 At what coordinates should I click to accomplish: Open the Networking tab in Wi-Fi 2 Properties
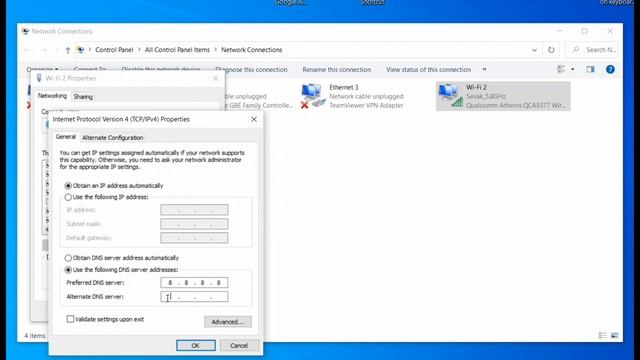point(52,96)
